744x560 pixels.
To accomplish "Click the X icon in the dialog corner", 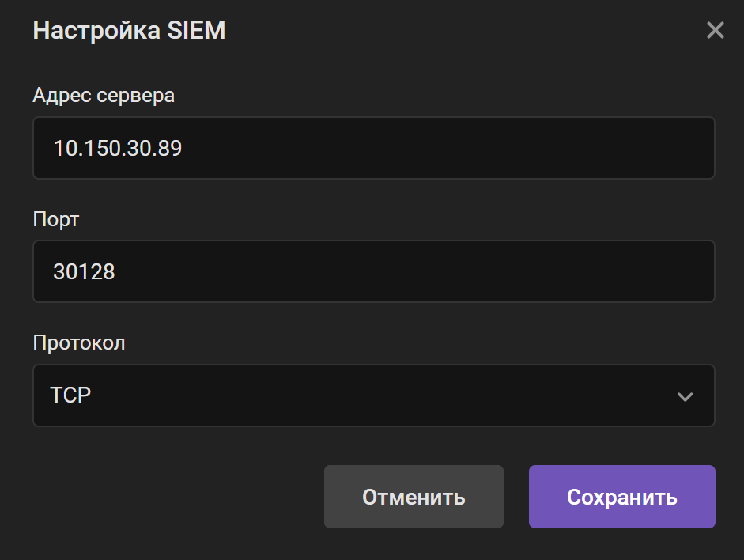I will tap(715, 30).
